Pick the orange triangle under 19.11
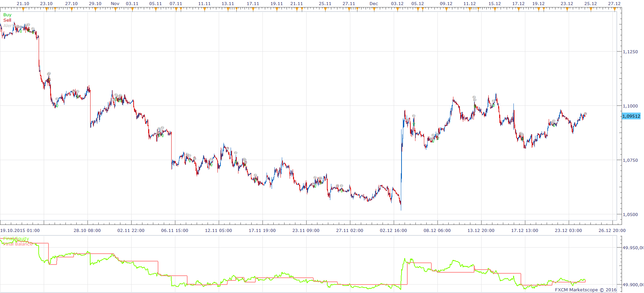Screen dimensions: 644x293 [277, 9]
